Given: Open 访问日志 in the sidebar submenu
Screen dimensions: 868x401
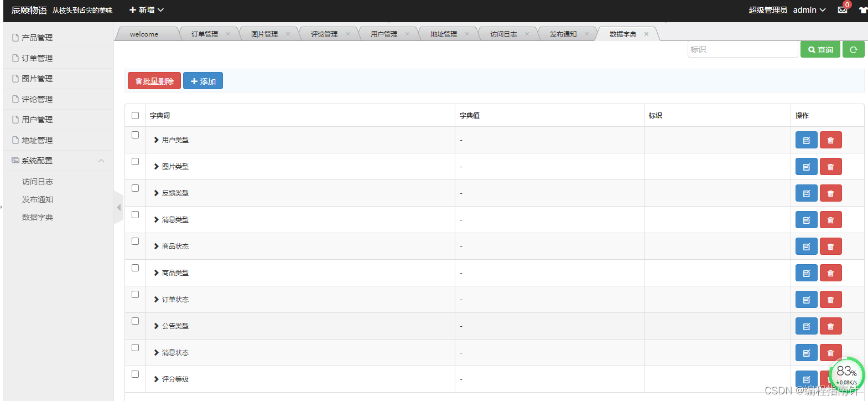Looking at the screenshot, I should coord(38,182).
